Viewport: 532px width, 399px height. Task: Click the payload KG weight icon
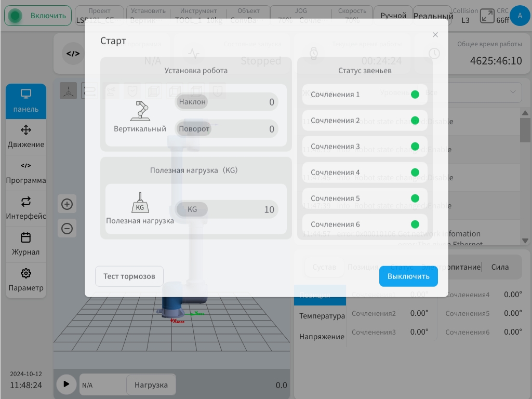[x=140, y=203]
